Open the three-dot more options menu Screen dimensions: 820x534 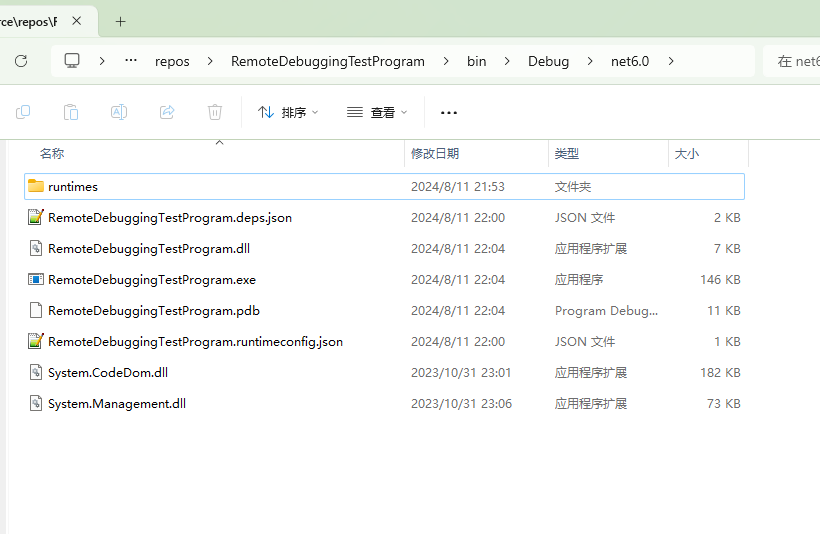coord(449,112)
